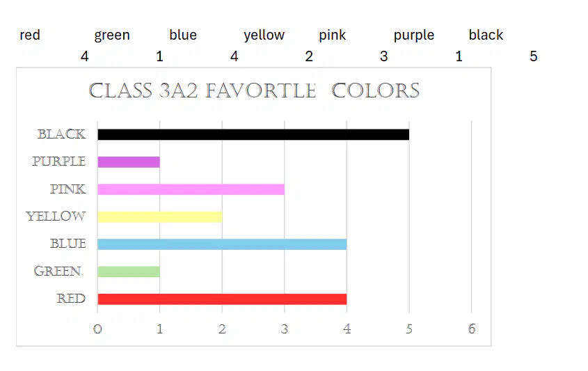588x371 pixels.
Task: Select the chart title Class 3A2 Favortle Colors
Action: click(254, 90)
